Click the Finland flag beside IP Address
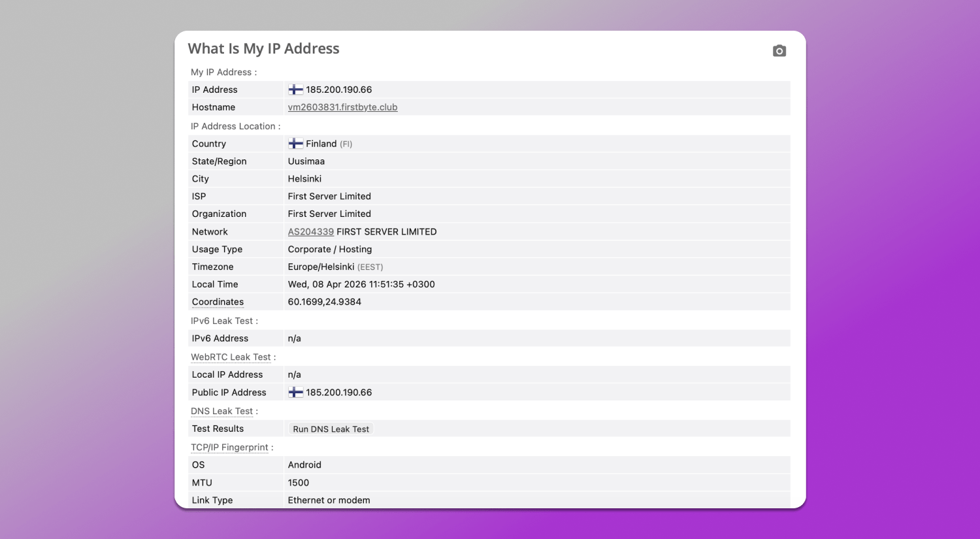Screen dimensions: 980x539 pyautogui.click(x=296, y=90)
